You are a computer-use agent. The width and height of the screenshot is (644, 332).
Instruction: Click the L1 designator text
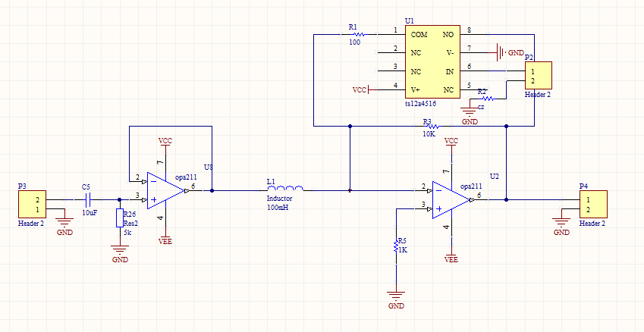click(x=271, y=181)
